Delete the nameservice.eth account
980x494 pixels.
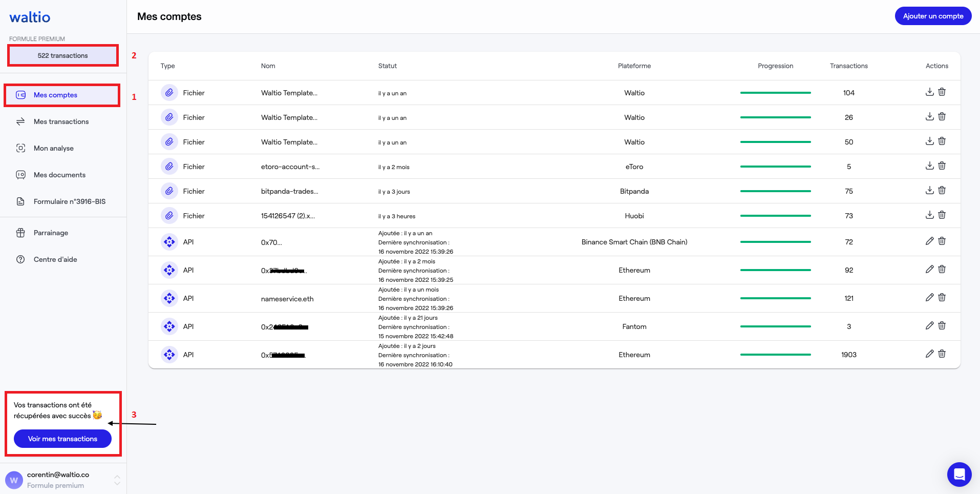(x=942, y=297)
